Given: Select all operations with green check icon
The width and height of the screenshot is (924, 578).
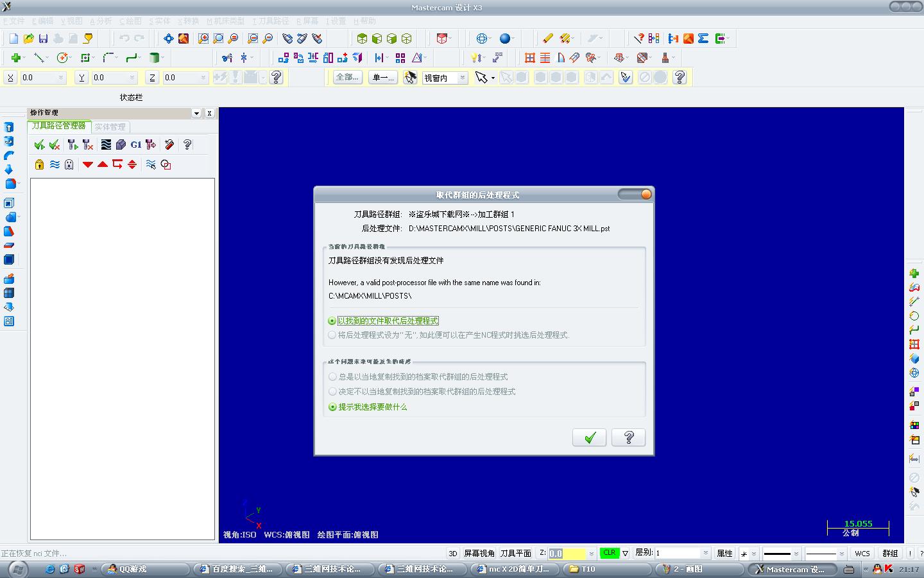Looking at the screenshot, I should pyautogui.click(x=39, y=144).
